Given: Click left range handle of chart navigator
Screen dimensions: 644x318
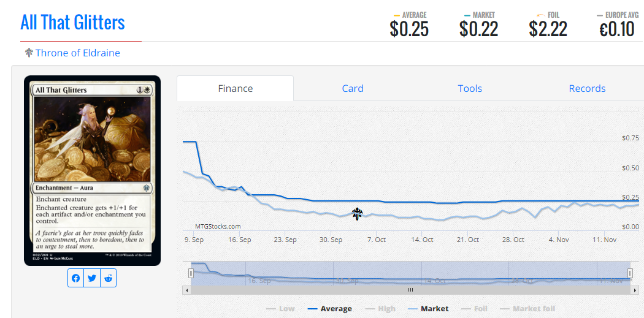Looking at the screenshot, I should pyautogui.click(x=191, y=273).
